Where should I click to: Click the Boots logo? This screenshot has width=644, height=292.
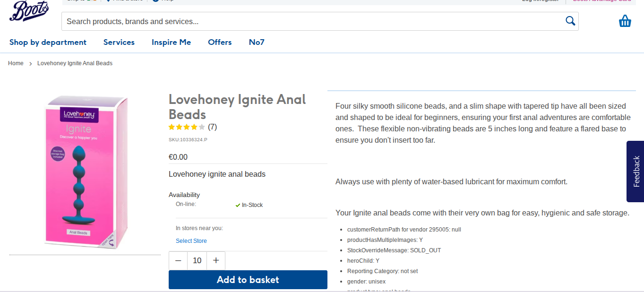click(x=29, y=10)
